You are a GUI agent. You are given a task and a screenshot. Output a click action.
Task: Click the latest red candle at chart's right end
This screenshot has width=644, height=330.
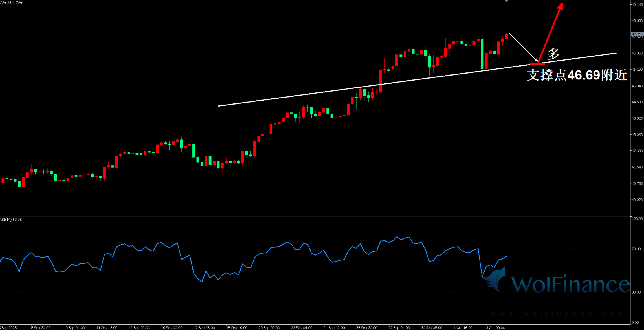507,36
